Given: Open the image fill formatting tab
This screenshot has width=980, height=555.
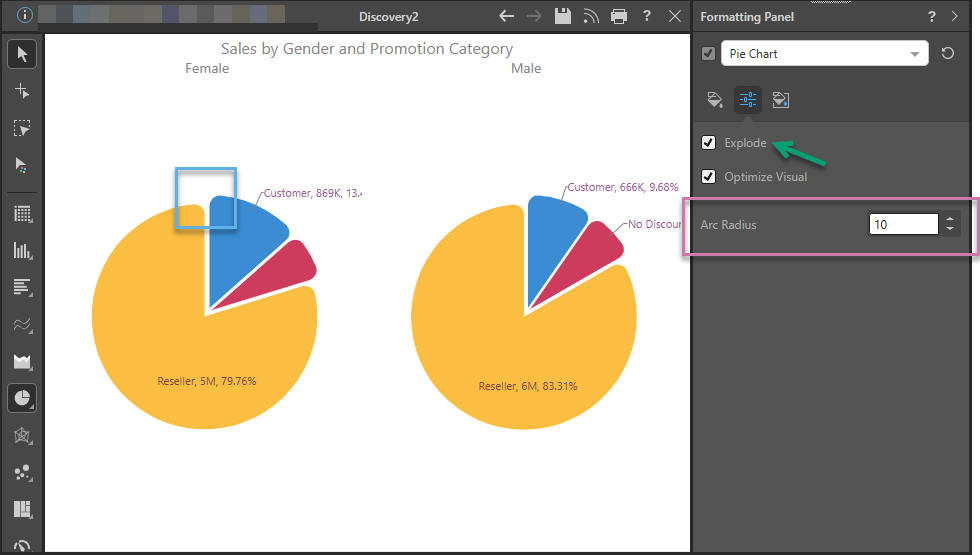Looking at the screenshot, I should (781, 100).
